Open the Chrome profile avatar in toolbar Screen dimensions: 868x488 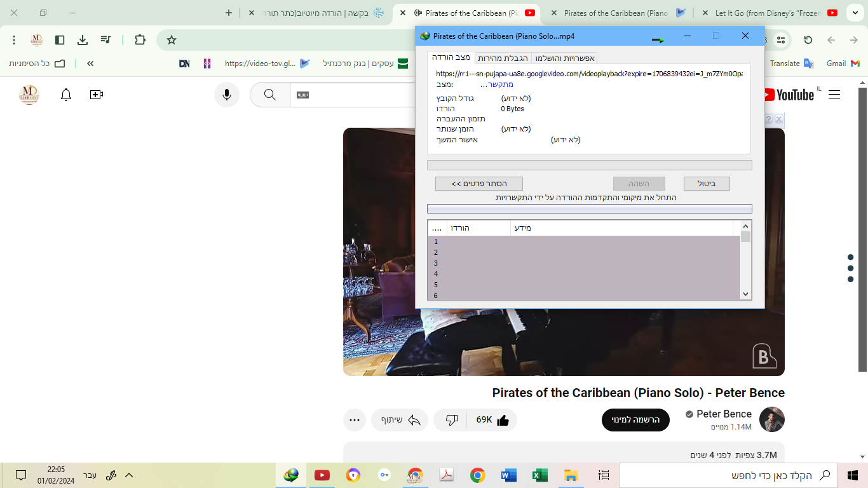37,40
